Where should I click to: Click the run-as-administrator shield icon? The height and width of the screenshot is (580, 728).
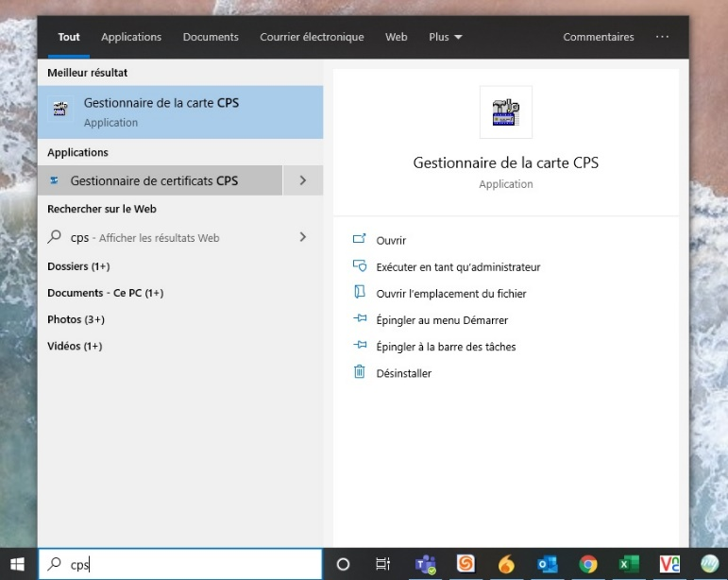[360, 265]
